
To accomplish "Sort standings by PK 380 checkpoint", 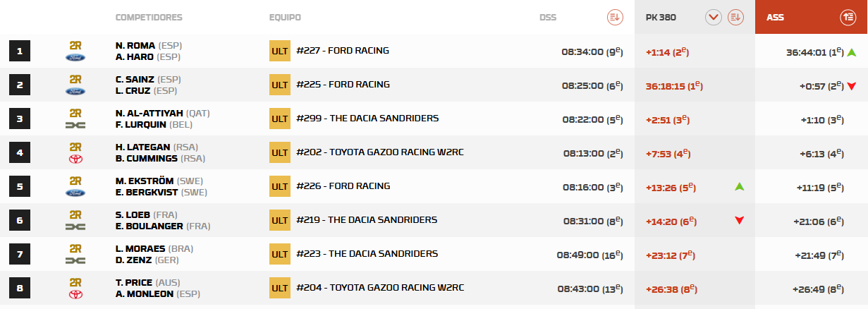I will point(736,17).
